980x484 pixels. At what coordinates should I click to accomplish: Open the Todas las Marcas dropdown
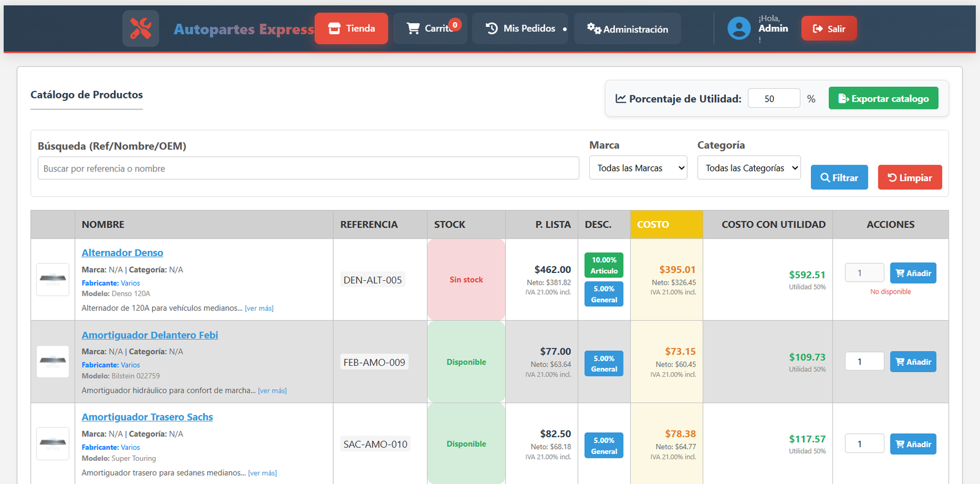point(638,168)
